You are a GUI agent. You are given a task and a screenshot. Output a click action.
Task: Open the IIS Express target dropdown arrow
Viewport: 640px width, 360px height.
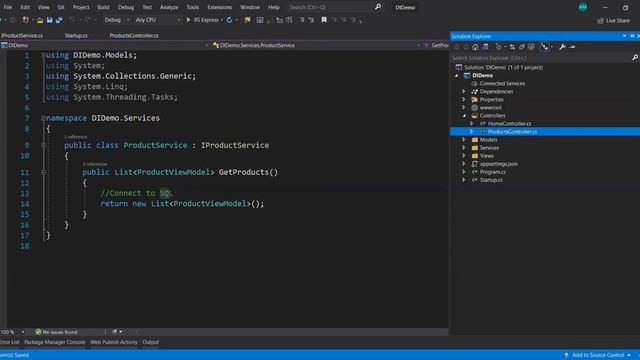click(x=222, y=20)
